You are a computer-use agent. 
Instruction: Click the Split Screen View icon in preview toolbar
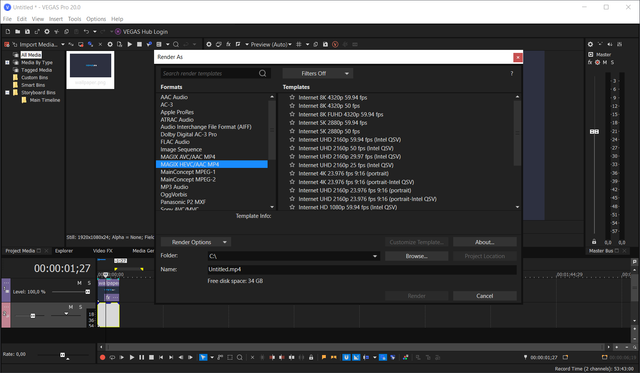click(x=238, y=44)
